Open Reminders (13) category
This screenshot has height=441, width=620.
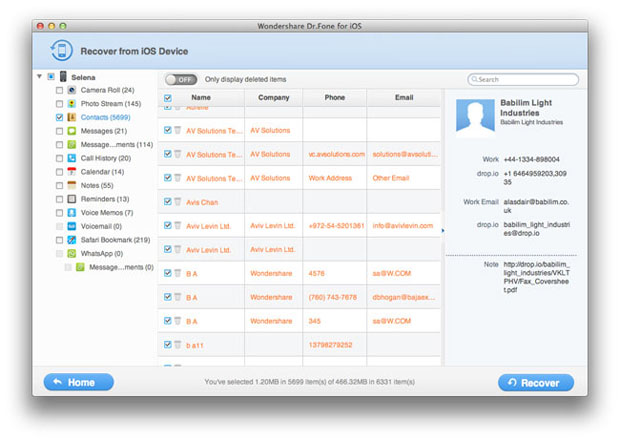click(x=105, y=199)
